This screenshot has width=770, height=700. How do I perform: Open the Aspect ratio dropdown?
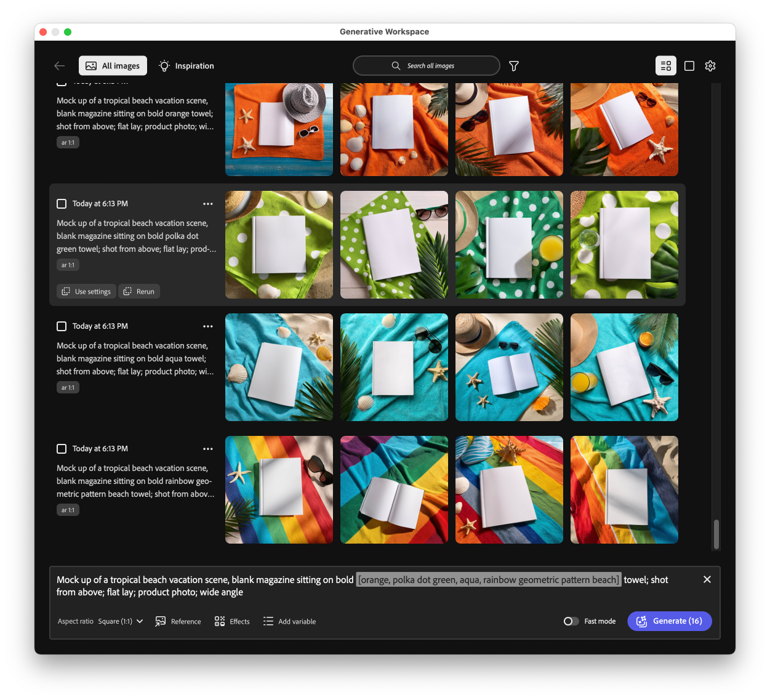[x=121, y=621]
